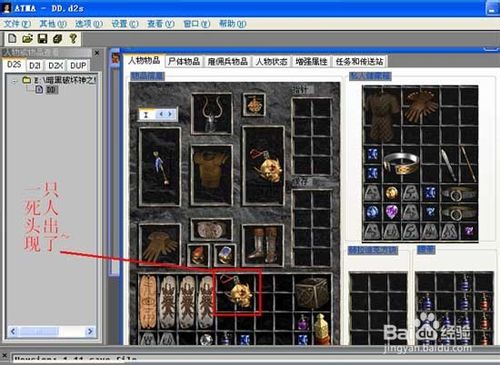
Task: Click the Save floppy disk toolbar icon
Action: pyautogui.click(x=42, y=39)
